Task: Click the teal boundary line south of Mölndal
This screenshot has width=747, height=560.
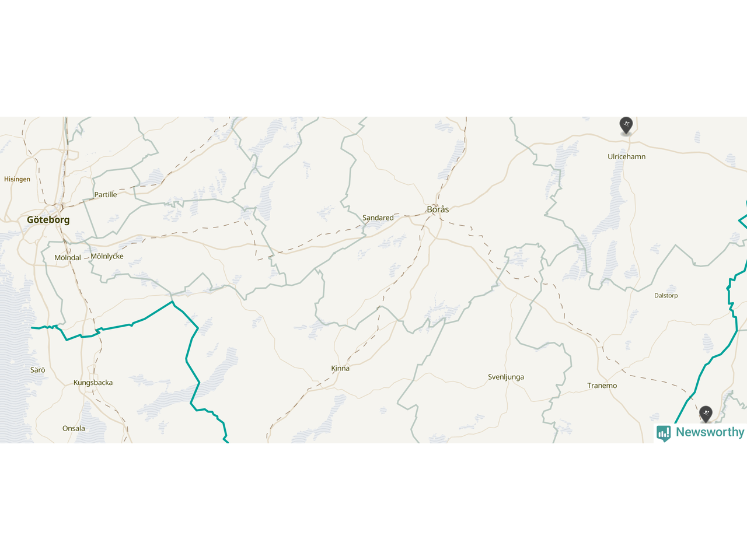Action: point(117,325)
